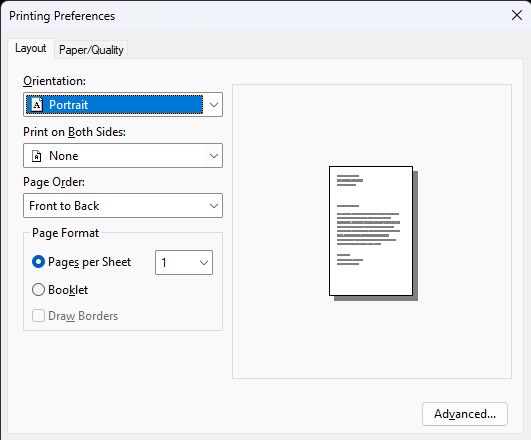The width and height of the screenshot is (531, 440).
Task: Click the Booklet label text
Action: 68,290
